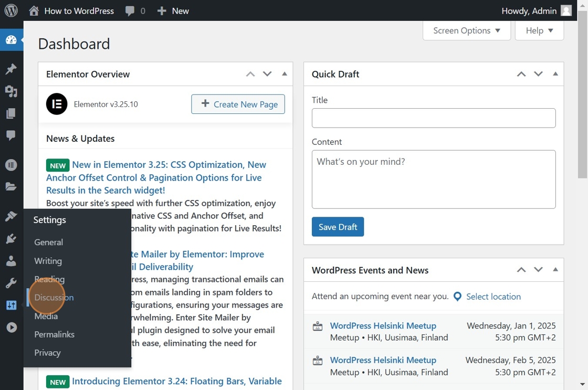588x390 pixels.
Task: Click the Collapse menu play icon in sidebar
Action: (11, 328)
